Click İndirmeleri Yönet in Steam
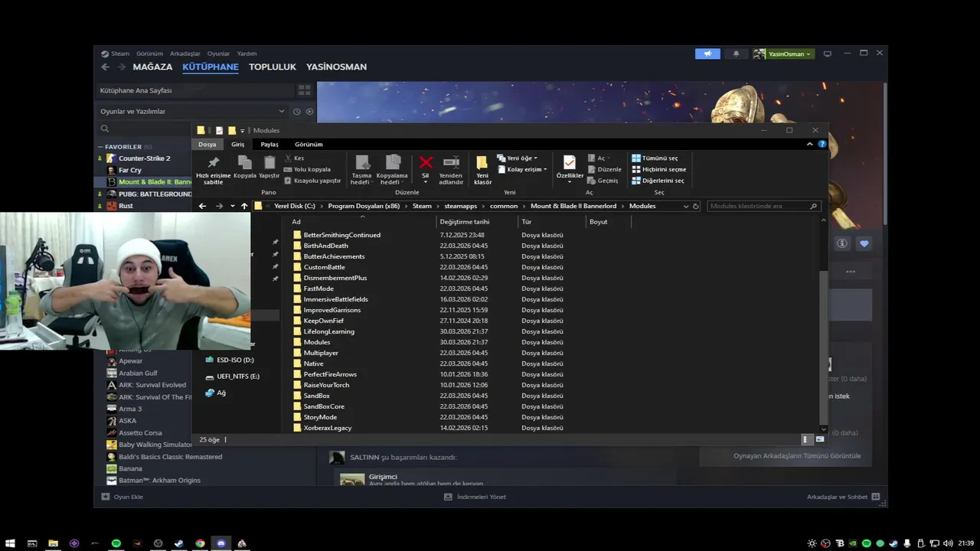 point(475,497)
